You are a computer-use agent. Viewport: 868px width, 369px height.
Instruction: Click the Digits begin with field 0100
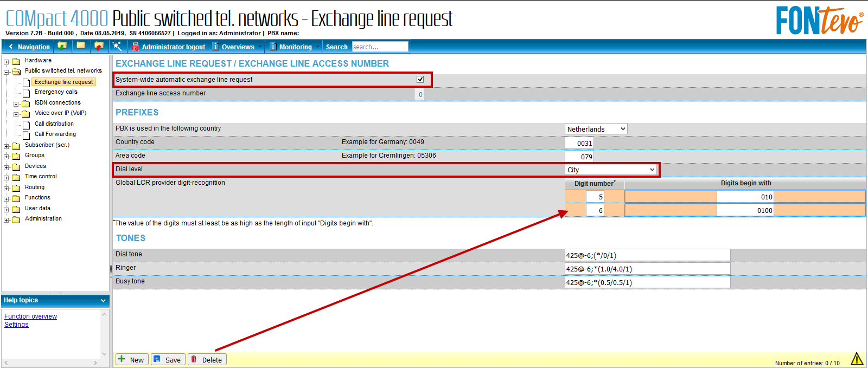[x=745, y=210]
